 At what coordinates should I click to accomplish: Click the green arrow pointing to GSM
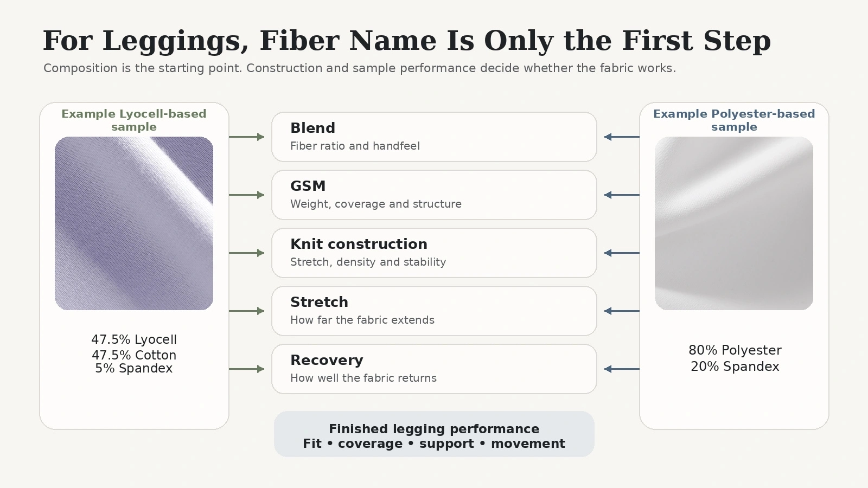247,195
